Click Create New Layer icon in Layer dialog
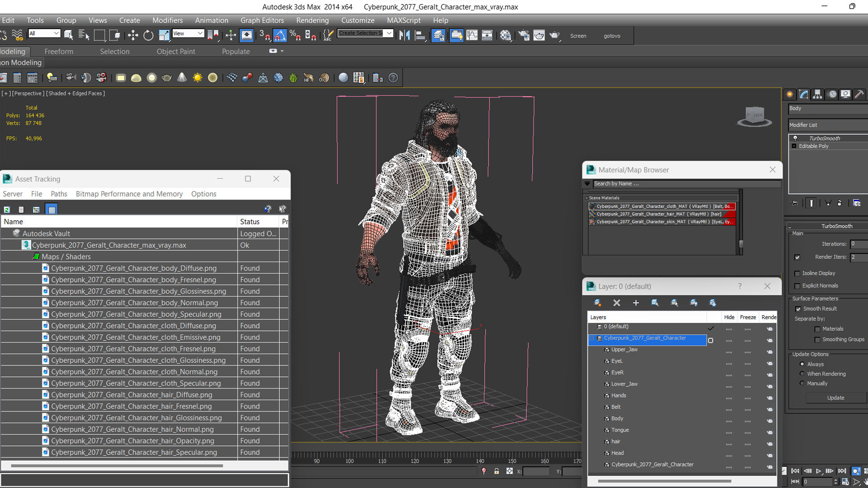The width and height of the screenshot is (868, 488). [597, 303]
